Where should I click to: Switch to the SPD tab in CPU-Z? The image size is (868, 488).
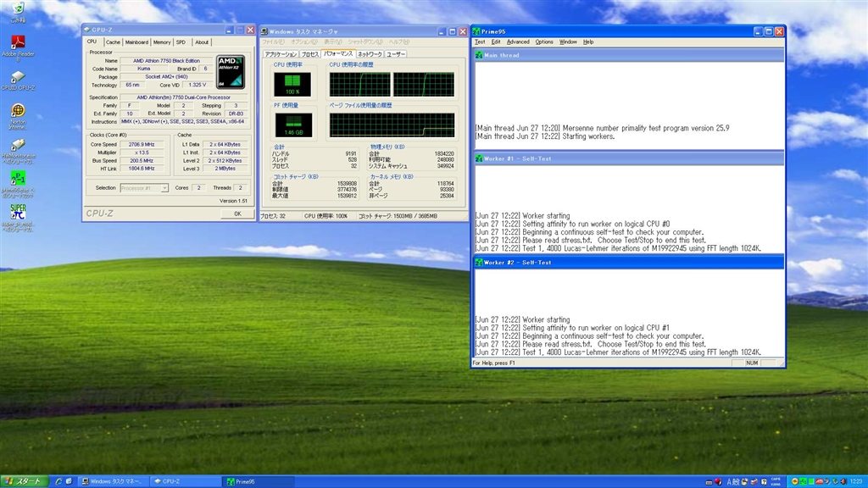181,41
